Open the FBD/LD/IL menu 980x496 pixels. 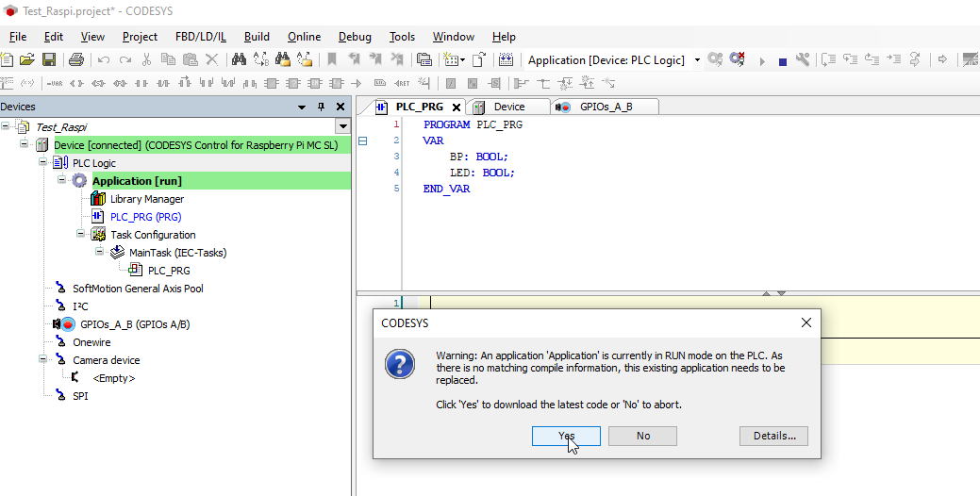tap(201, 37)
